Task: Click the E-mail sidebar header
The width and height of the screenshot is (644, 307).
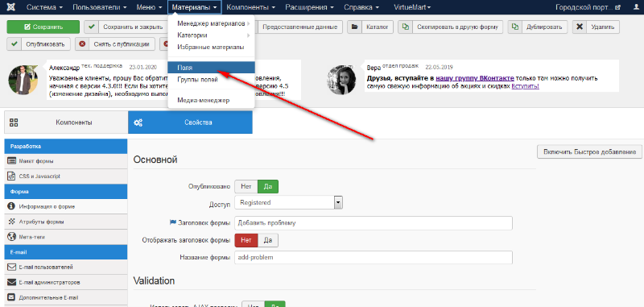Action: [x=66, y=252]
